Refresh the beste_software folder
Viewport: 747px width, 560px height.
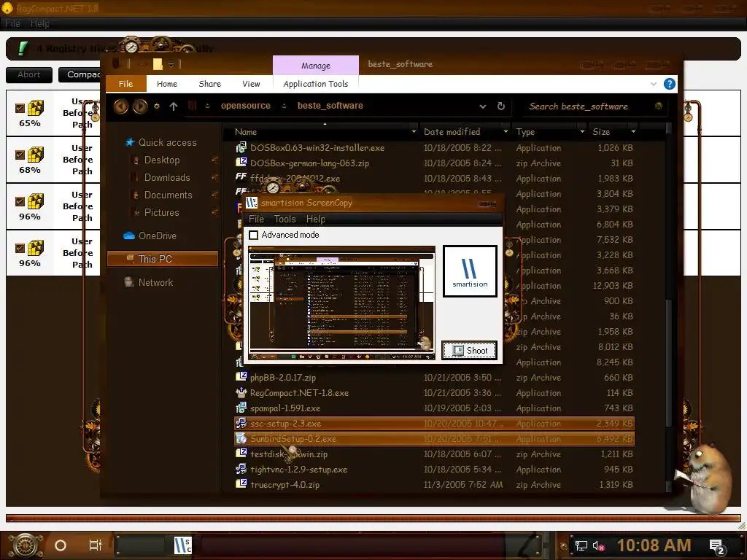tap(500, 106)
